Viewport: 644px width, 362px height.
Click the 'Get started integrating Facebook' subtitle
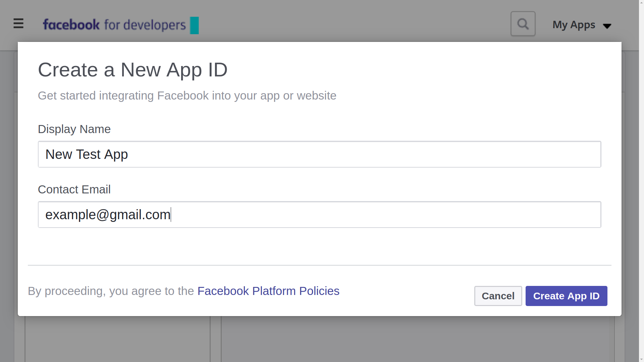187,96
